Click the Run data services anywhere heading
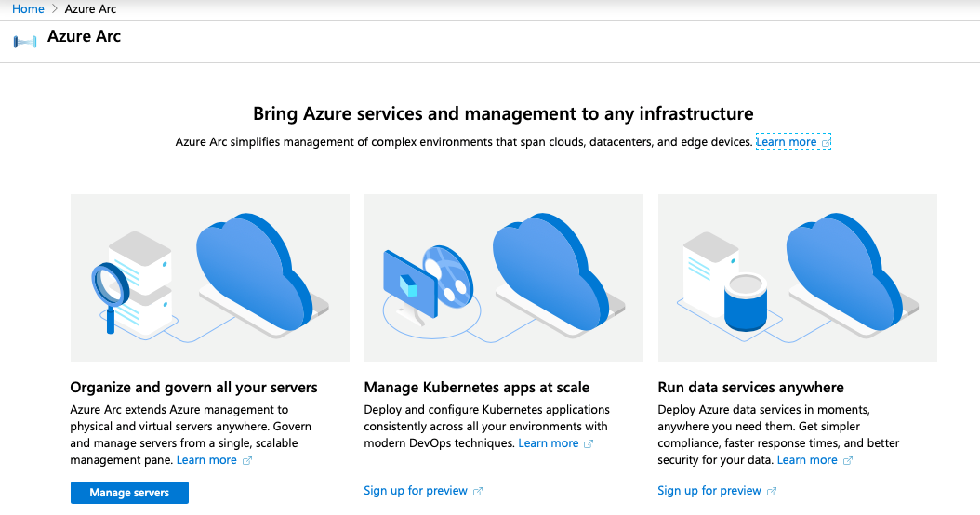This screenshot has width=980, height=515. (750, 388)
